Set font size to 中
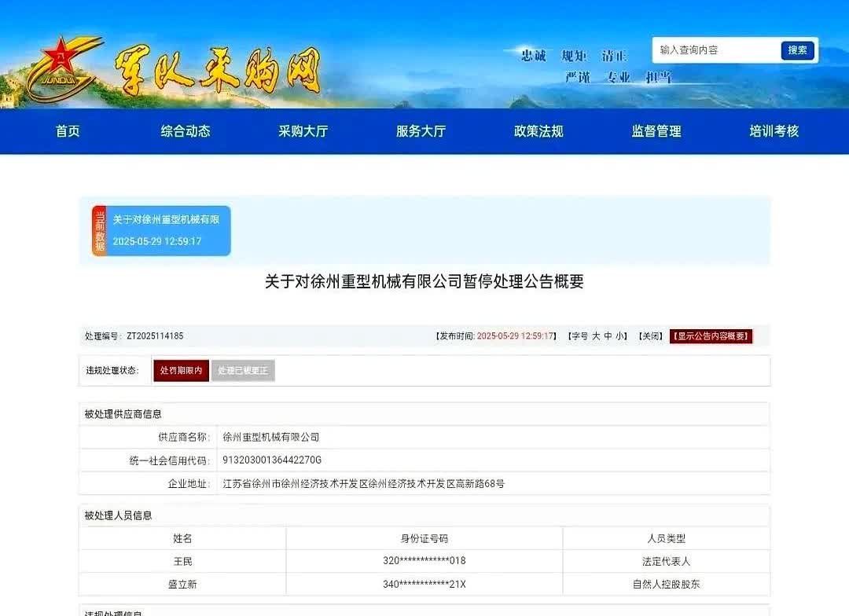Viewport: 849px width, 616px height. coord(608,336)
